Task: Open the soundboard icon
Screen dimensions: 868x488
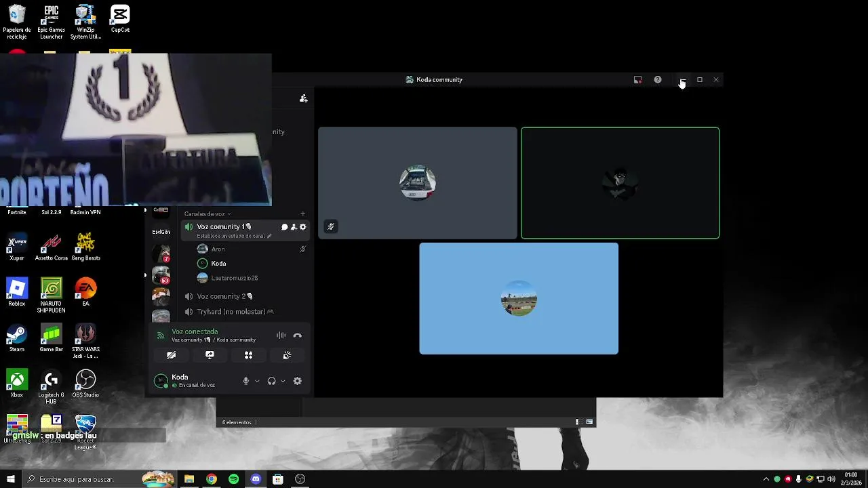Action: (287, 355)
